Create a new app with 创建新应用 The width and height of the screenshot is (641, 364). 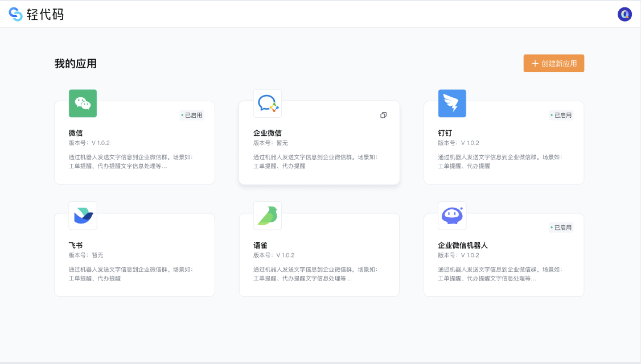[553, 63]
